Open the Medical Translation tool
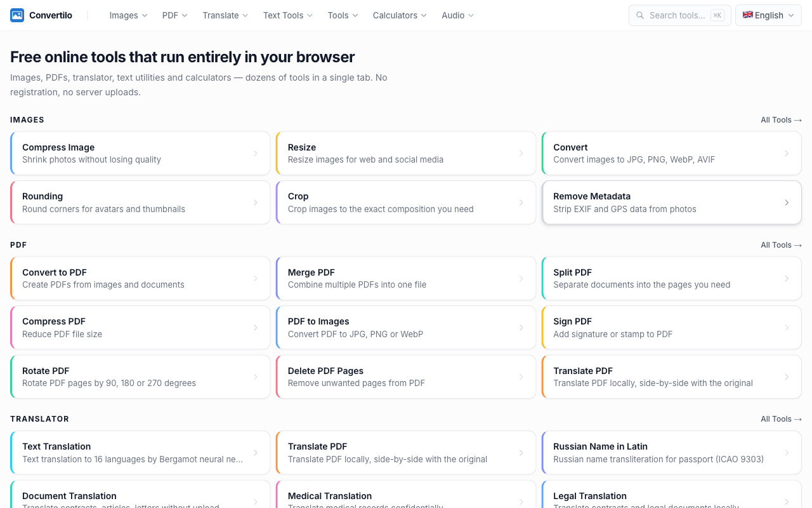This screenshot has height=508, width=812. pos(406,495)
